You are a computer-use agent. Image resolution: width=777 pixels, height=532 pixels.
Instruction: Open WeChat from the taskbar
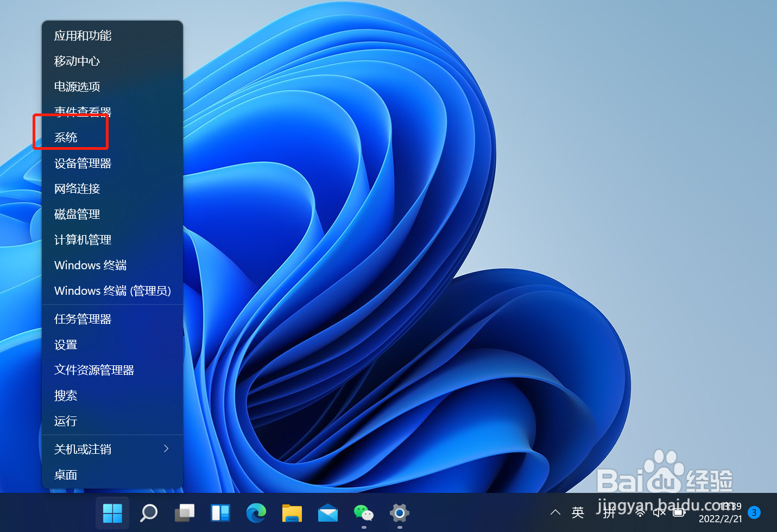tap(363, 512)
